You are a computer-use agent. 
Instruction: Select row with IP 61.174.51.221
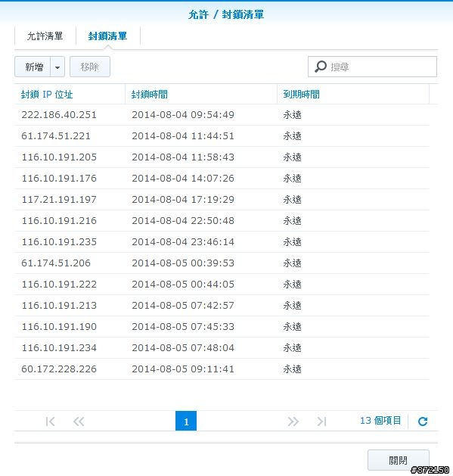point(222,136)
